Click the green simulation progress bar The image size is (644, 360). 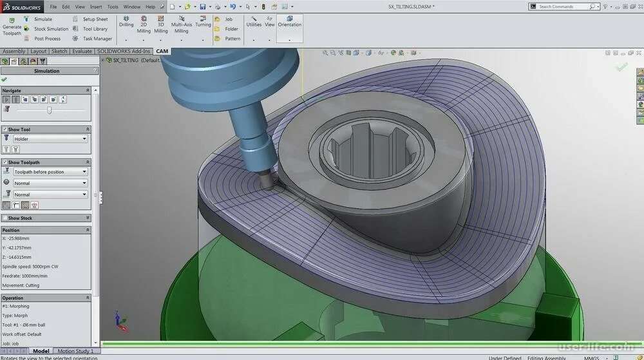click(x=372, y=343)
